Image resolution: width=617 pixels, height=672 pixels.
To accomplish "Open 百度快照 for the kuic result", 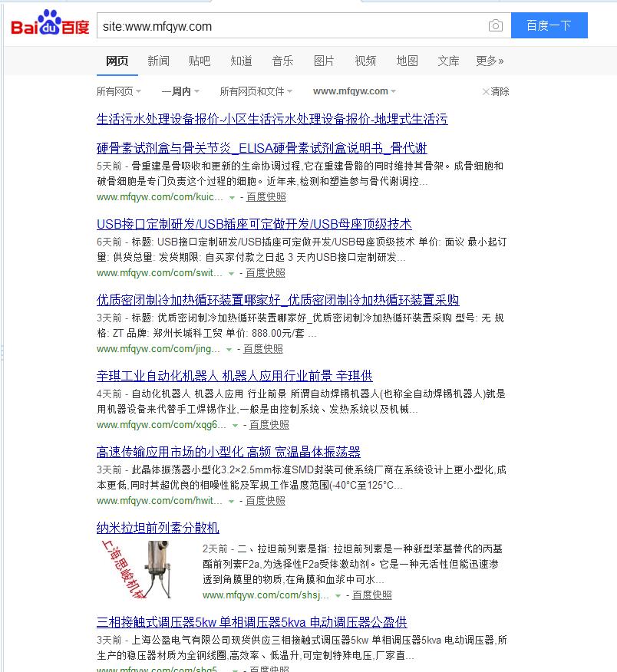I will [x=266, y=196].
